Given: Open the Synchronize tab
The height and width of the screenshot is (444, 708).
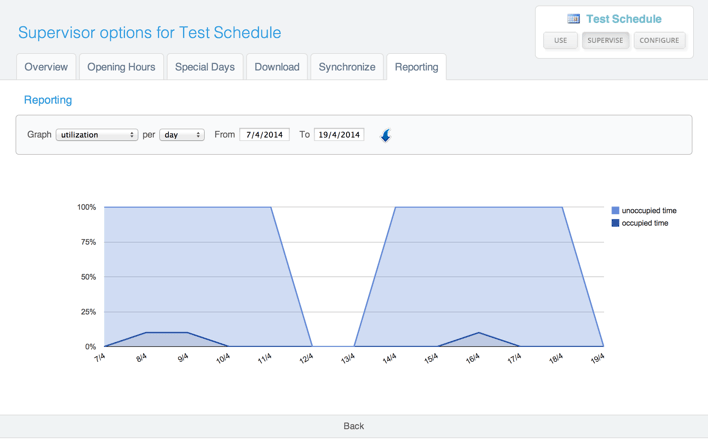Looking at the screenshot, I should point(347,67).
